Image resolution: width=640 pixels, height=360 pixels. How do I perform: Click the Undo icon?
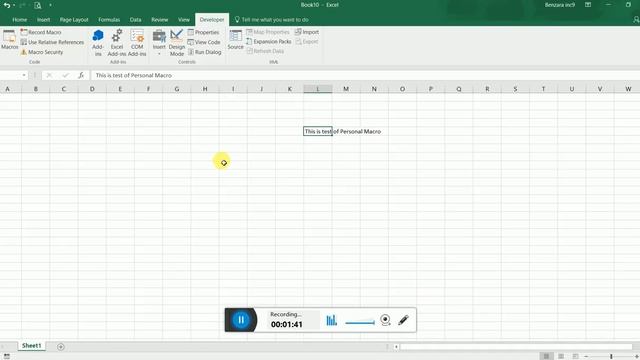tap(7, 5)
